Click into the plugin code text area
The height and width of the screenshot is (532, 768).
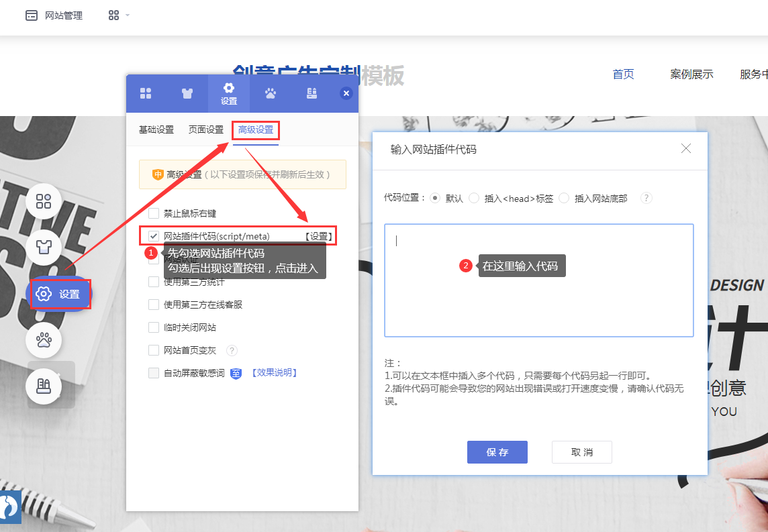click(x=539, y=280)
